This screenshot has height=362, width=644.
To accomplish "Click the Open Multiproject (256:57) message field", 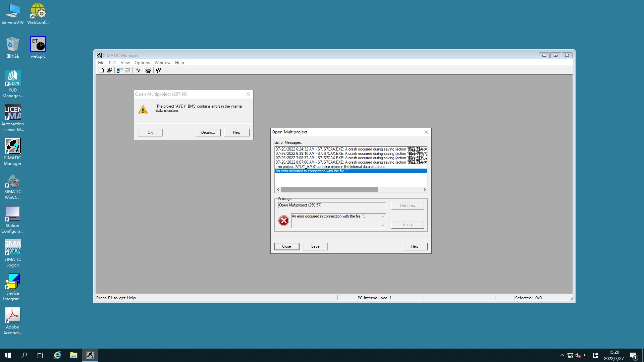I will tap(332, 205).
